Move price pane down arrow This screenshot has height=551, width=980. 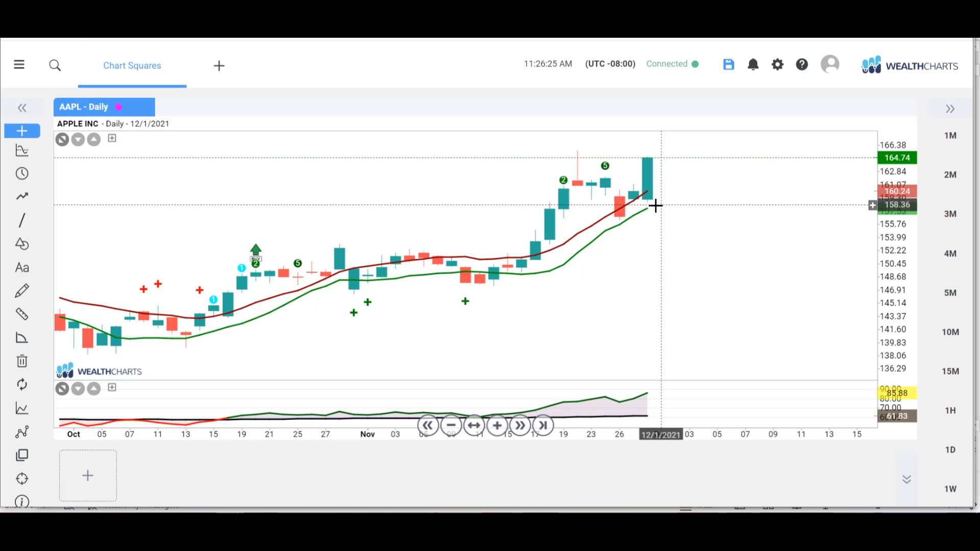click(78, 139)
